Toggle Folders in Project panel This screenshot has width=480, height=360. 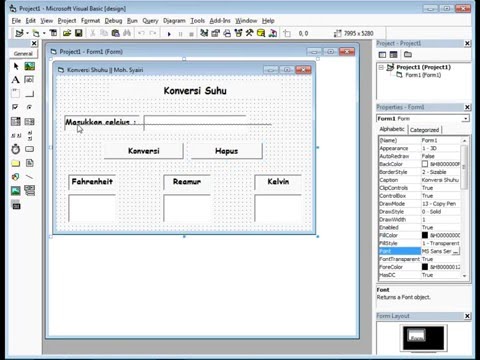(408, 55)
